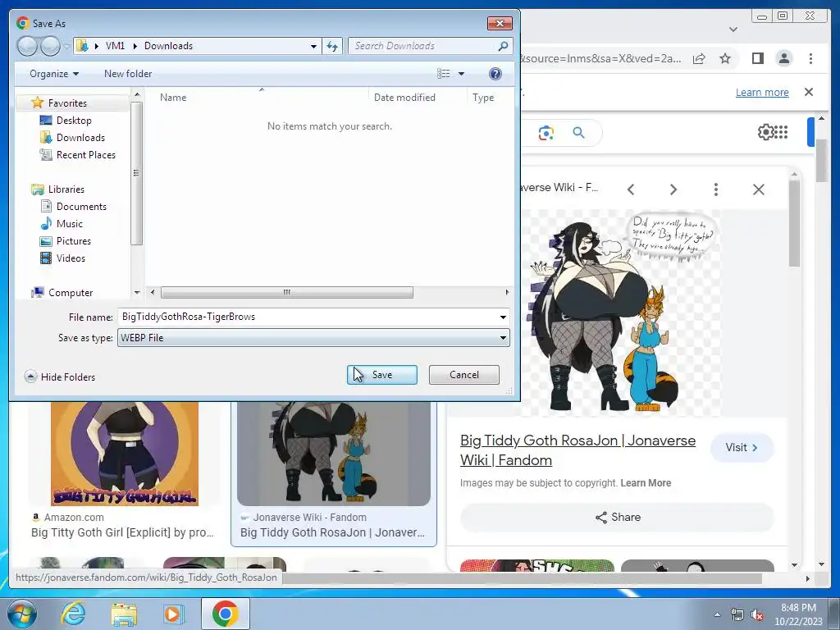The image size is (840, 630).
Task: Search by image with Google Lens icon
Action: click(x=546, y=132)
